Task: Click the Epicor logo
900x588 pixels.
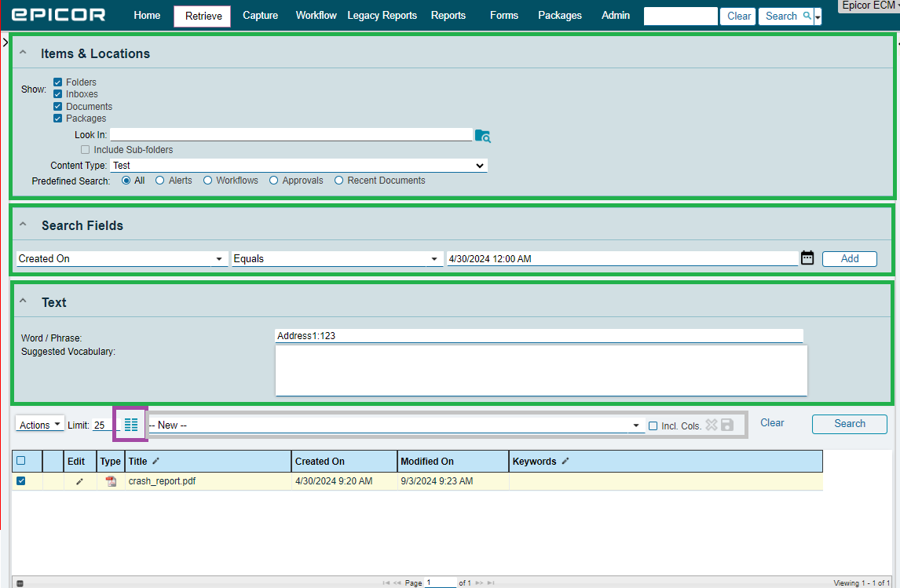Action: click(x=59, y=15)
